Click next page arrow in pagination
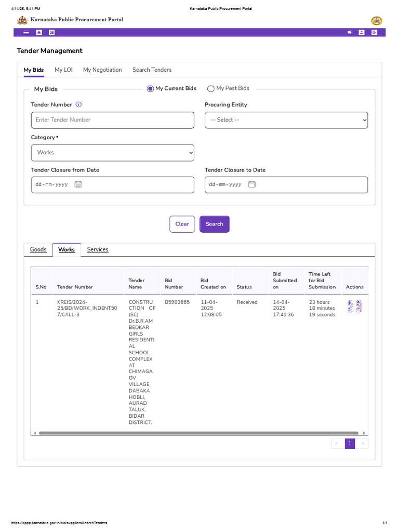This screenshot has width=399, height=532. point(363,444)
